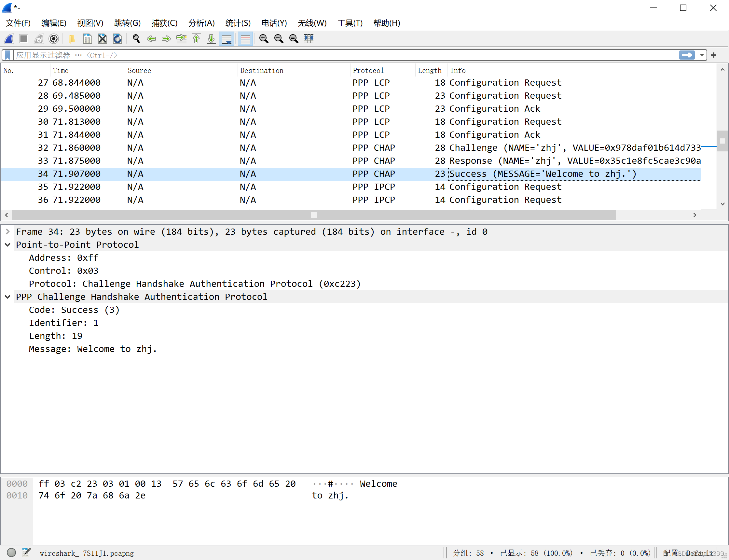This screenshot has height=560, width=729.
Task: Open the 分析(A) menu
Action: click(201, 23)
